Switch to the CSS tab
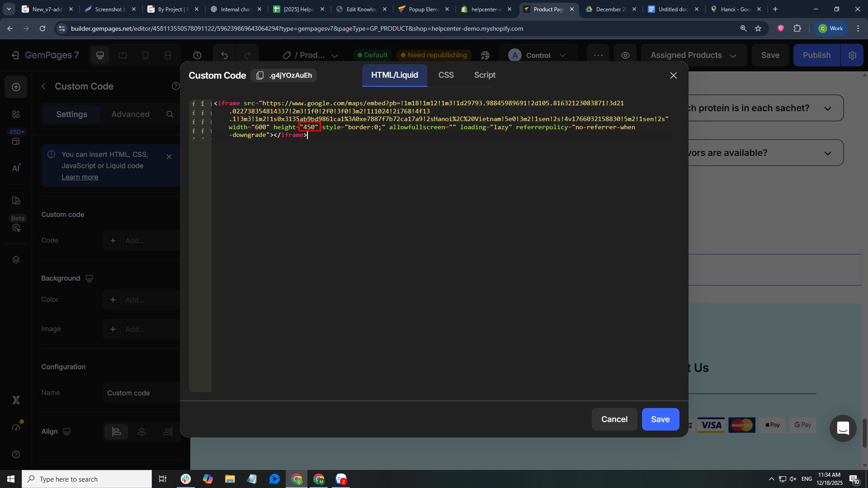Image resolution: width=868 pixels, height=488 pixels. 446,75
